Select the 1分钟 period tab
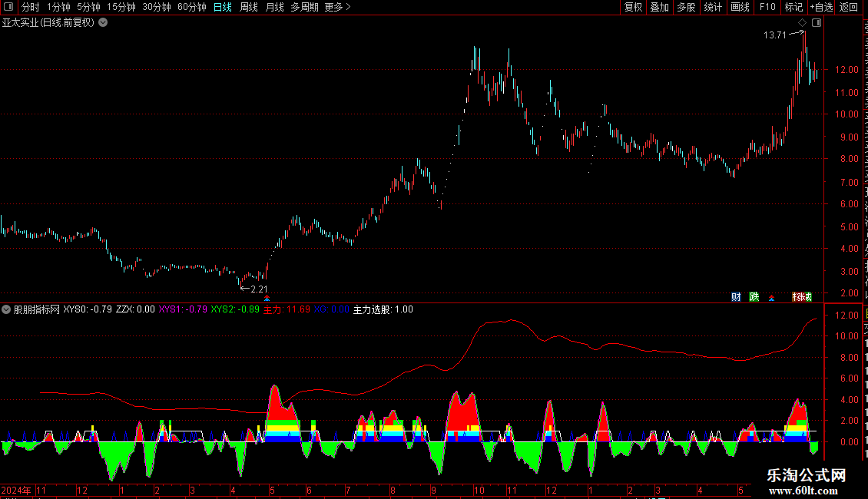Image resolution: width=868 pixels, height=499 pixels. (x=58, y=7)
